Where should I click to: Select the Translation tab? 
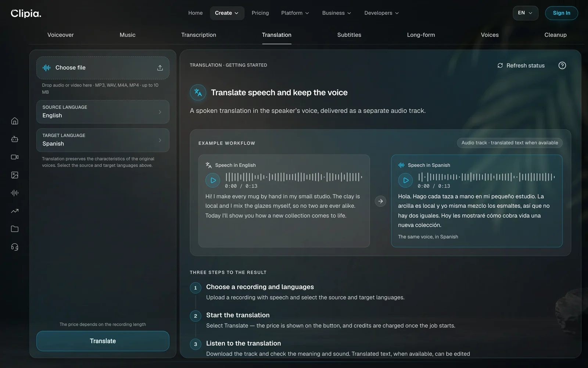(x=277, y=35)
